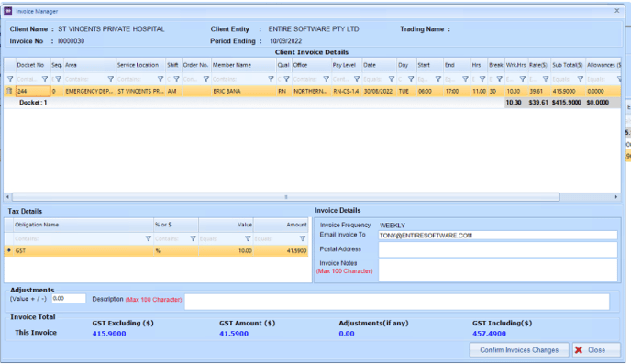The height and width of the screenshot is (364, 631).
Task: Click the Invoice Manager app icon in title bar
Action: [8, 11]
